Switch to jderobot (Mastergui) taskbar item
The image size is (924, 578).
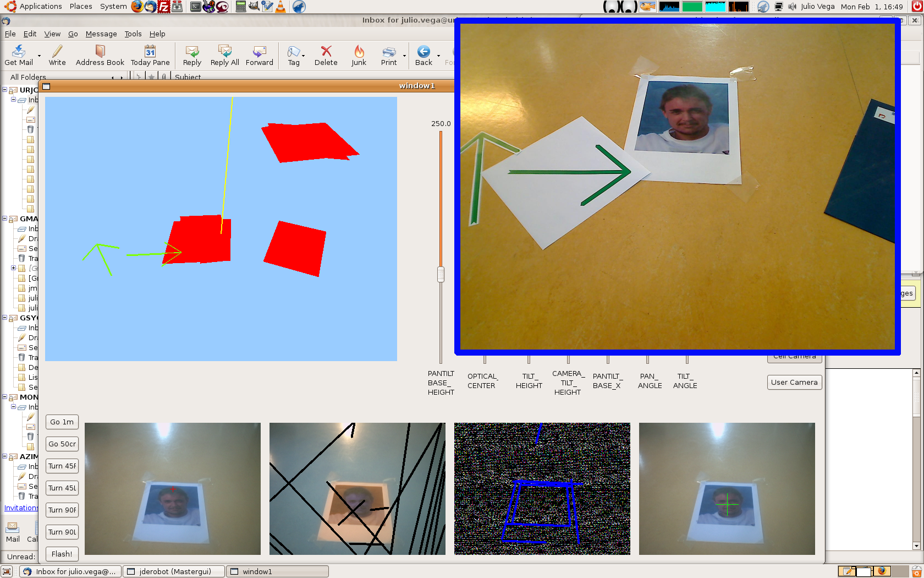pyautogui.click(x=174, y=571)
